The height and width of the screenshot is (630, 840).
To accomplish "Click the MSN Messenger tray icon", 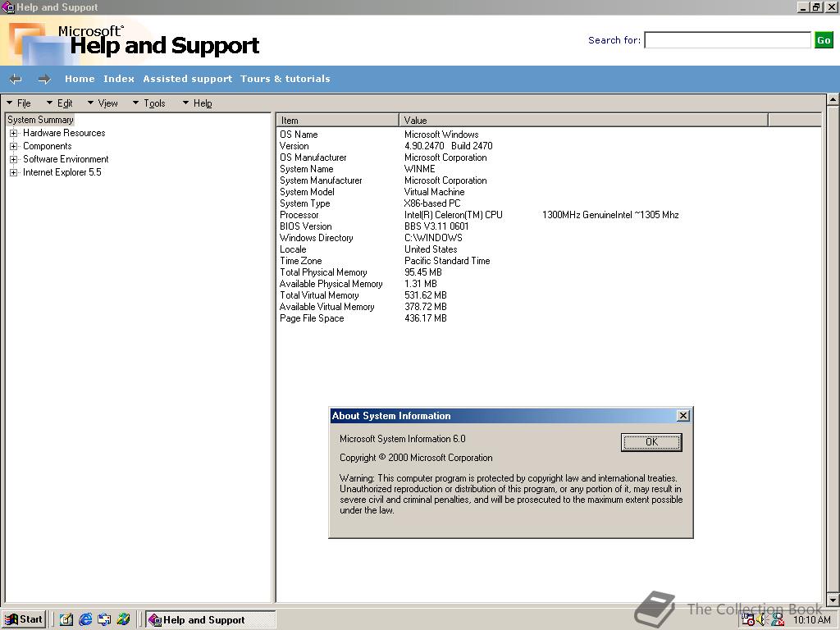I will pyautogui.click(x=778, y=620).
